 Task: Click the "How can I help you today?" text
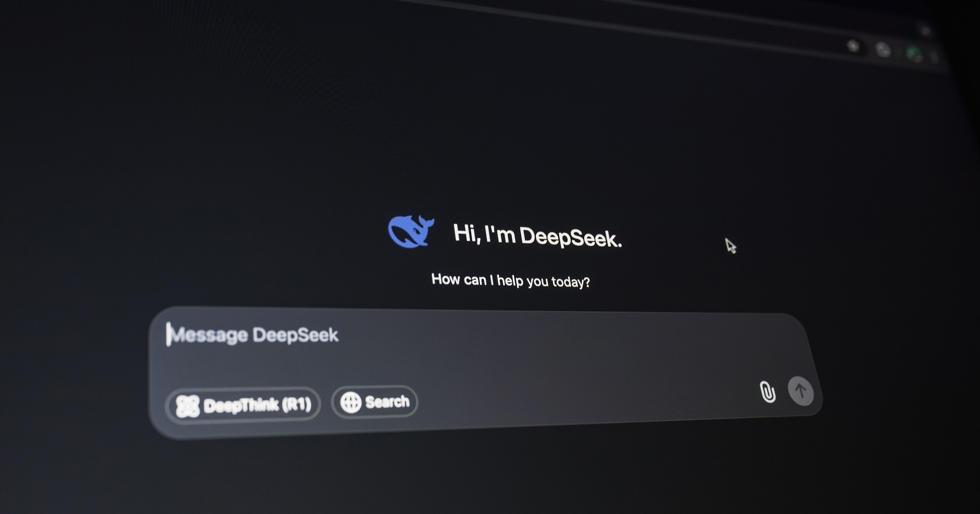click(511, 280)
